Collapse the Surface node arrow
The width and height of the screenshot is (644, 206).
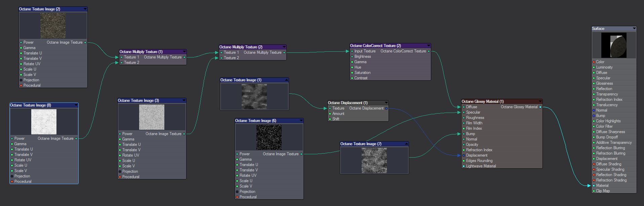(x=634, y=29)
